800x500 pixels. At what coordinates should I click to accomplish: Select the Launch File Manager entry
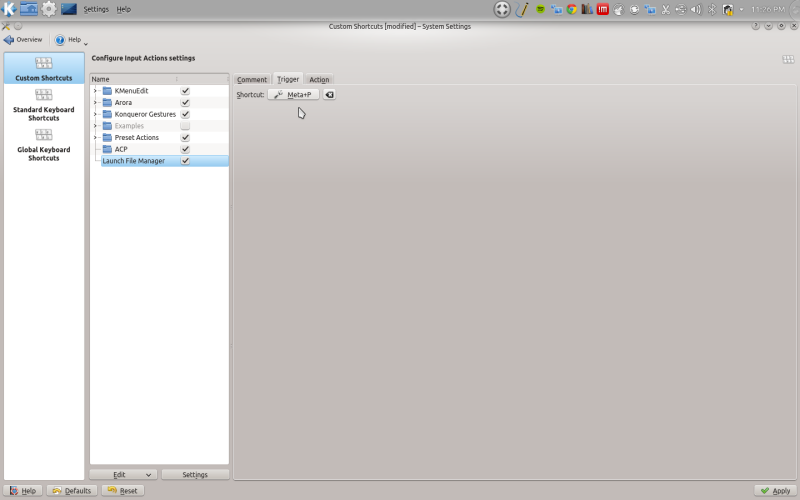pos(164,161)
